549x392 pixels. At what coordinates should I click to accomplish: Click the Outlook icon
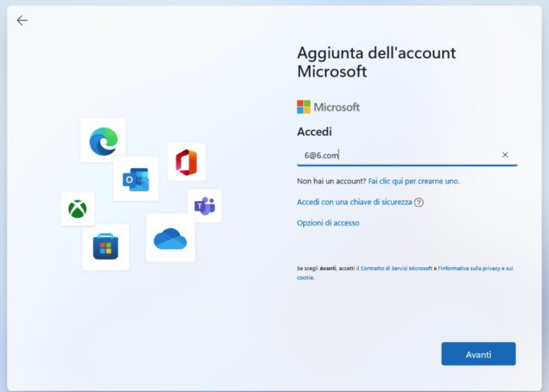[136, 179]
